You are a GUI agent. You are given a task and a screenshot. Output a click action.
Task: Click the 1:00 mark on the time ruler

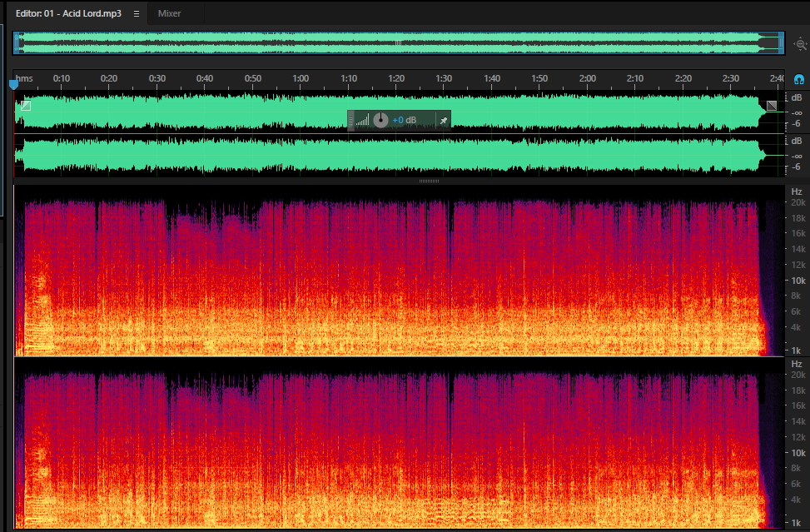[x=301, y=78]
